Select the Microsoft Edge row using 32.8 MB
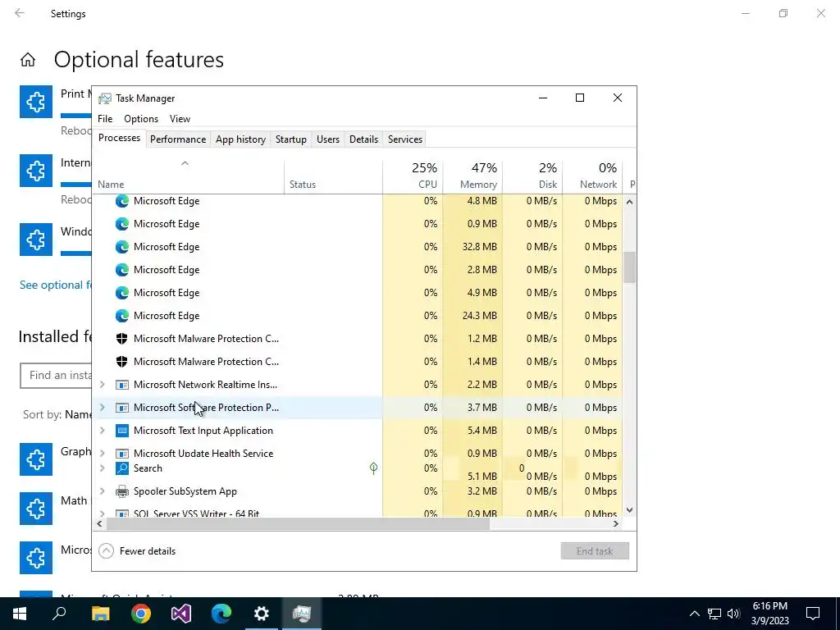 point(358,247)
